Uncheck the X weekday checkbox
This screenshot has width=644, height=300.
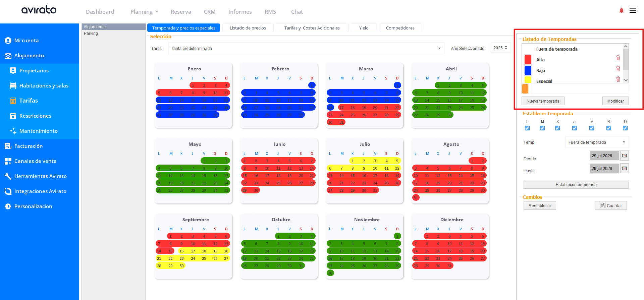(557, 128)
